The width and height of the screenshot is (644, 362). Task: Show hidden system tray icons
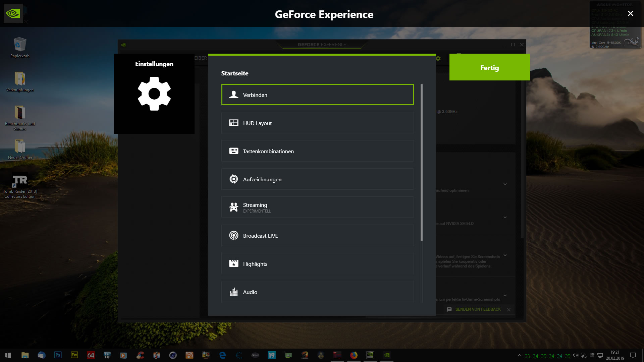(x=519, y=355)
